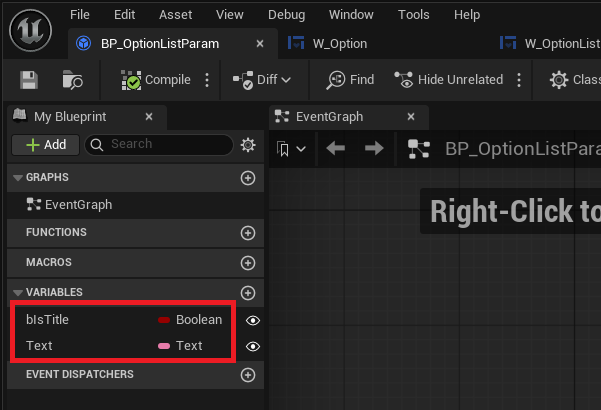Screen dimensions: 601x410
Task: Click the add new function plus icon
Action: coord(248,233)
